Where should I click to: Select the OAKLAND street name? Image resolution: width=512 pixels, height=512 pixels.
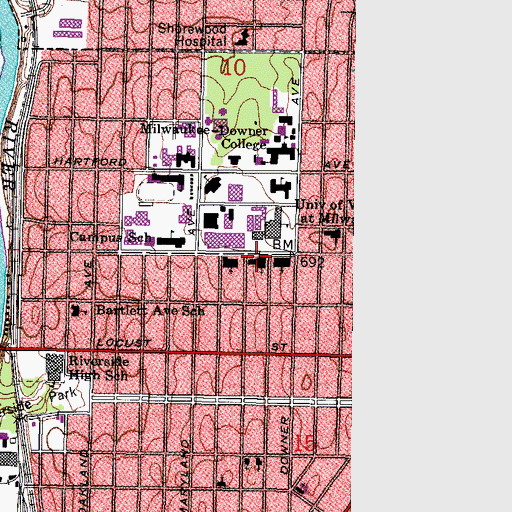pyautogui.click(x=84, y=481)
